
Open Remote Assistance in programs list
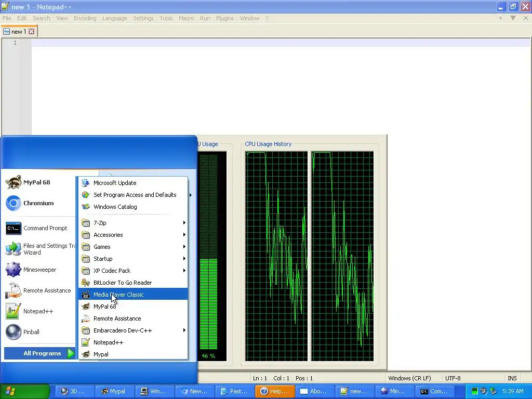tap(133, 318)
